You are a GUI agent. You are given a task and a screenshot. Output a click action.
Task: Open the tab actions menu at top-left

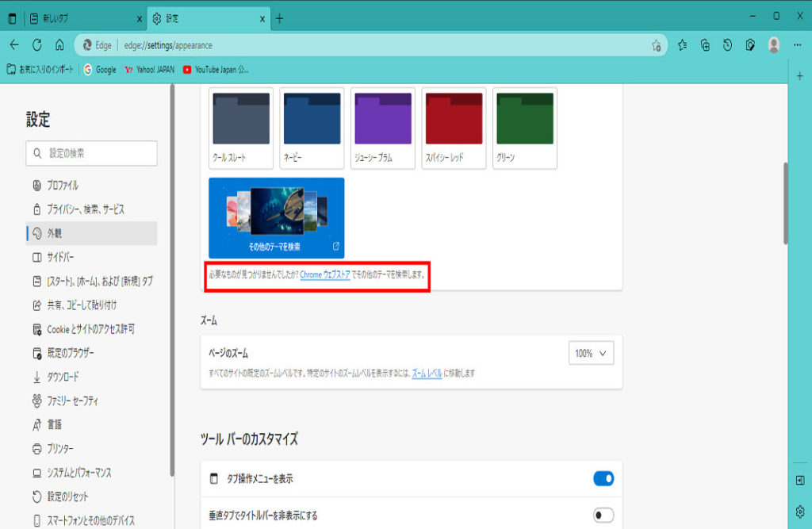12,18
